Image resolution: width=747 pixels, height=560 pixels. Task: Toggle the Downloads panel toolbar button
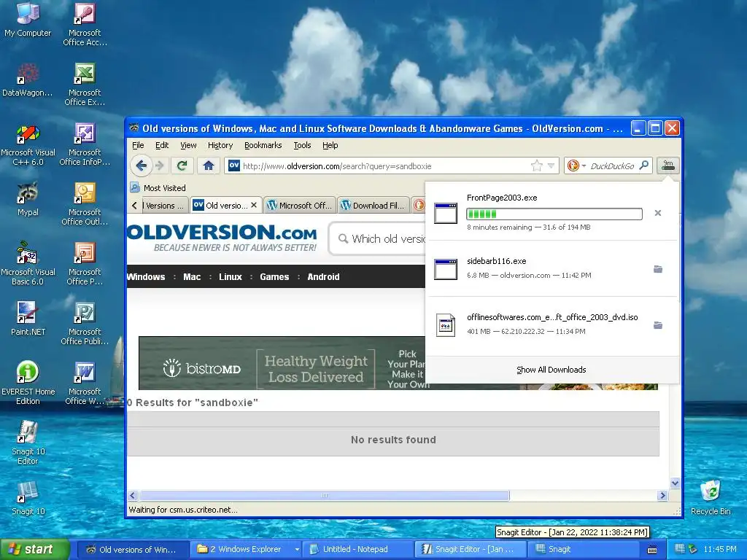668,166
